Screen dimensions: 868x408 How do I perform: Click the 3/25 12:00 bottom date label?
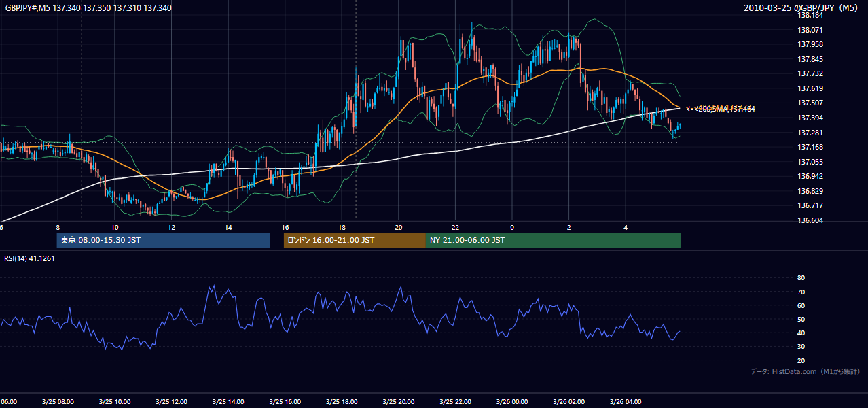click(171, 402)
